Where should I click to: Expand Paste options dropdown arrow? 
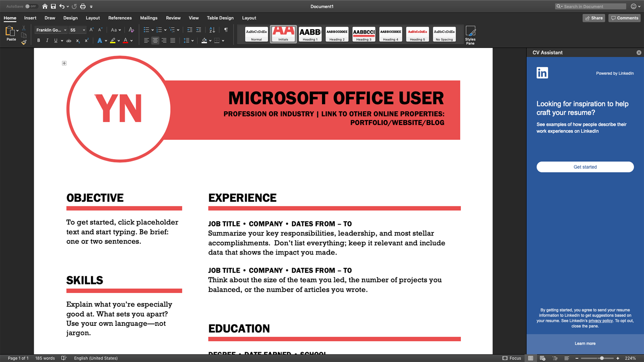pos(17,31)
